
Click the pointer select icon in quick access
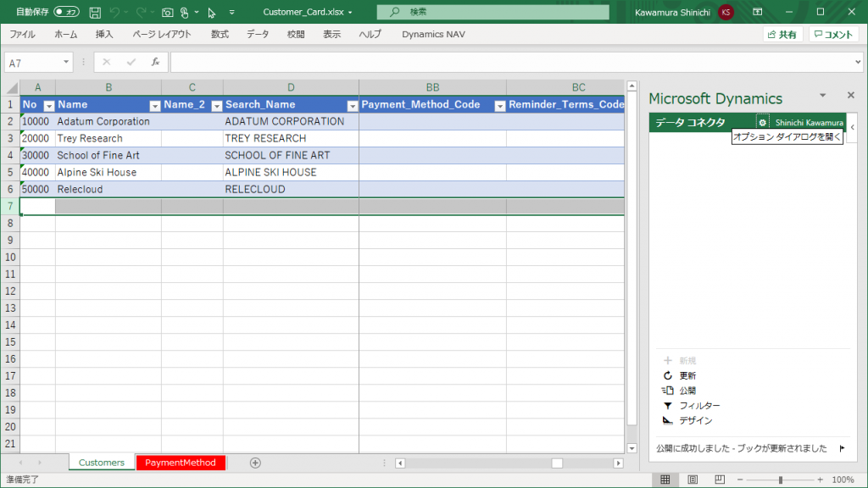click(212, 12)
